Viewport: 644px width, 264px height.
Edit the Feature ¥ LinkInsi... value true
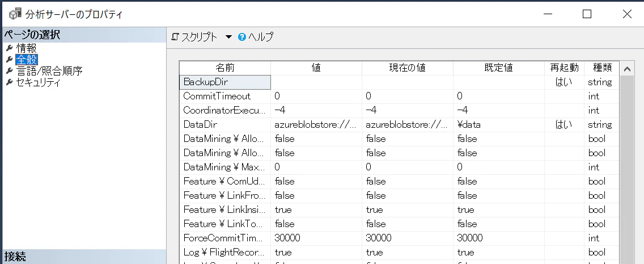point(316,209)
